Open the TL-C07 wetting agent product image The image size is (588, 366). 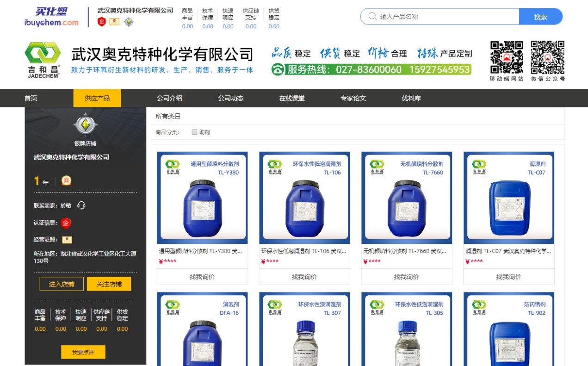pyautogui.click(x=509, y=198)
